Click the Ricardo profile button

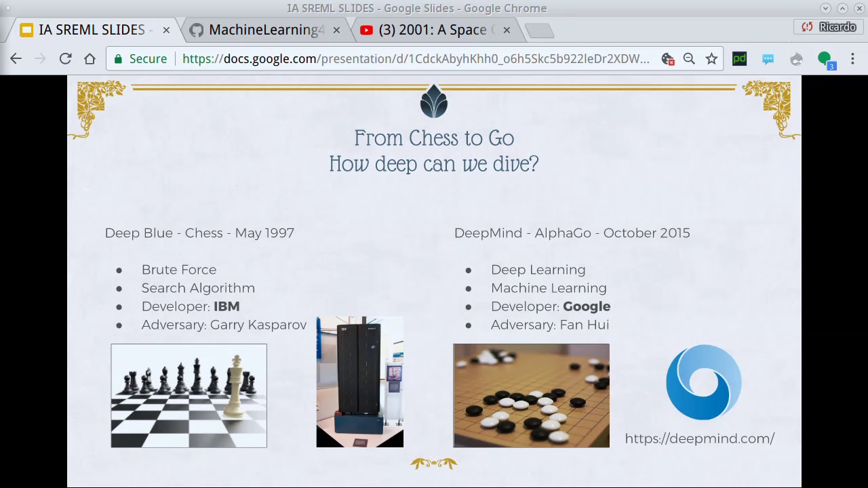(x=829, y=27)
